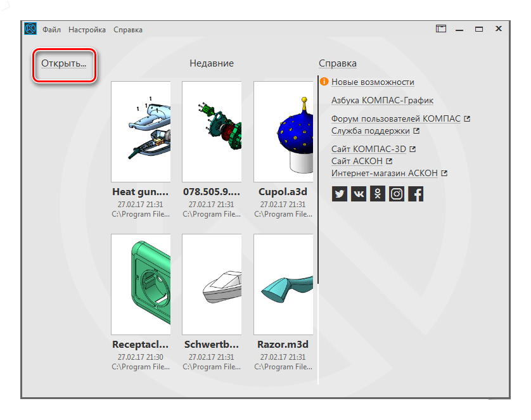
Task: Open the Heat gun recent file thumbnail
Action: coord(141,131)
